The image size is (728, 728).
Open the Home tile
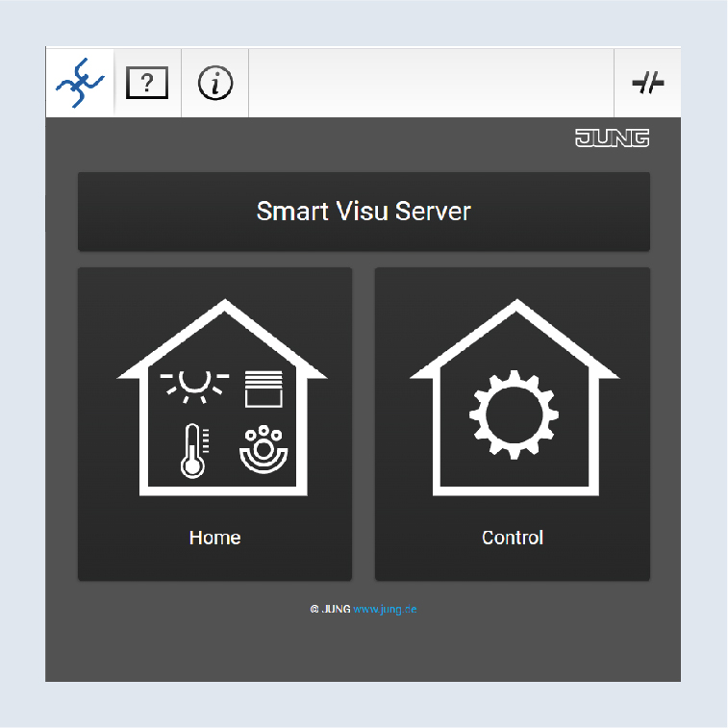[215, 424]
